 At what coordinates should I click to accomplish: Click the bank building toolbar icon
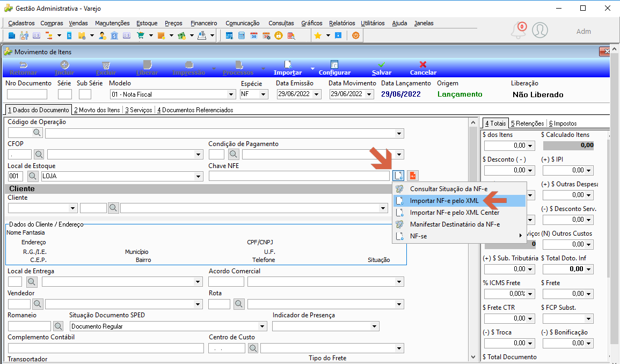click(114, 35)
